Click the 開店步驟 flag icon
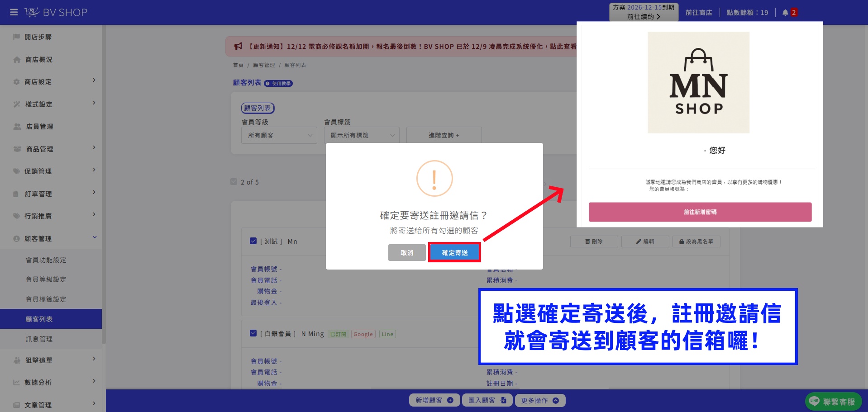This screenshot has height=412, width=868. coord(17,37)
